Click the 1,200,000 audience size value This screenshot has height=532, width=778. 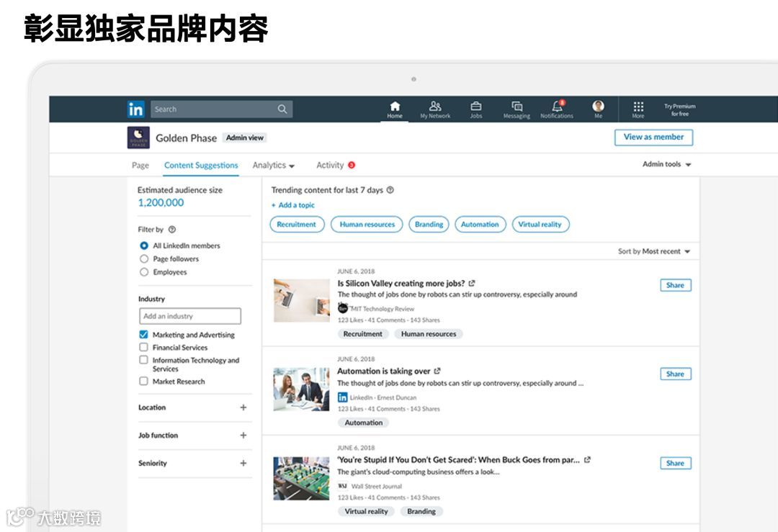coord(161,202)
